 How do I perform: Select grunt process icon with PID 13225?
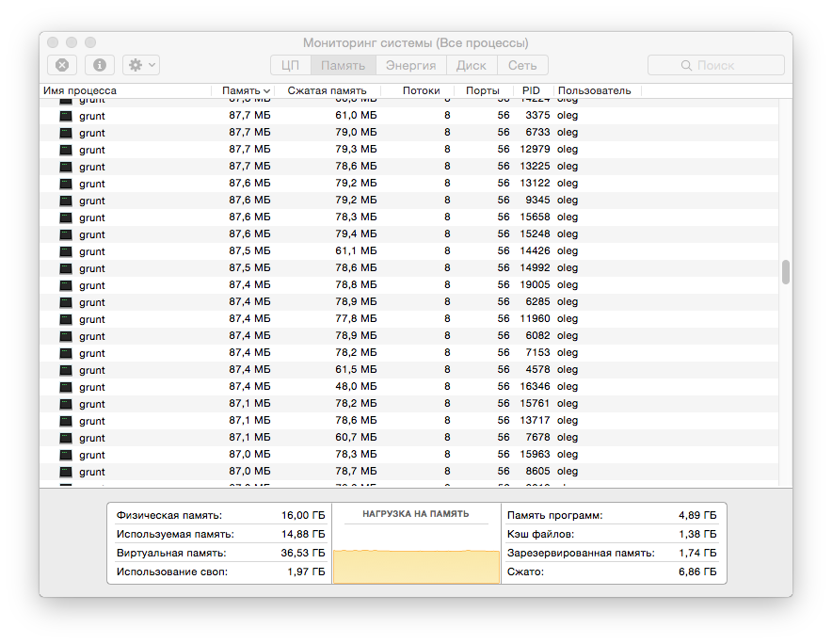pos(66,167)
